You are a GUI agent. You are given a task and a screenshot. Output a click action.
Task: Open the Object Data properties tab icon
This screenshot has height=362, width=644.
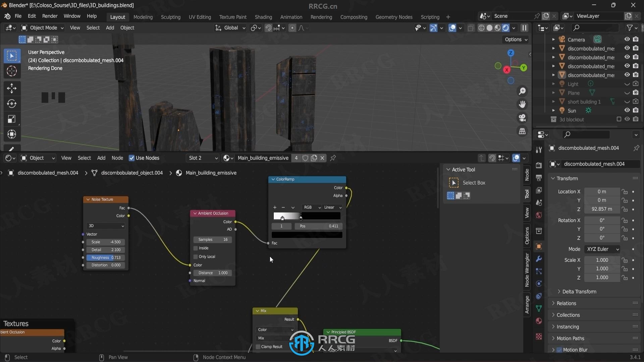click(539, 308)
